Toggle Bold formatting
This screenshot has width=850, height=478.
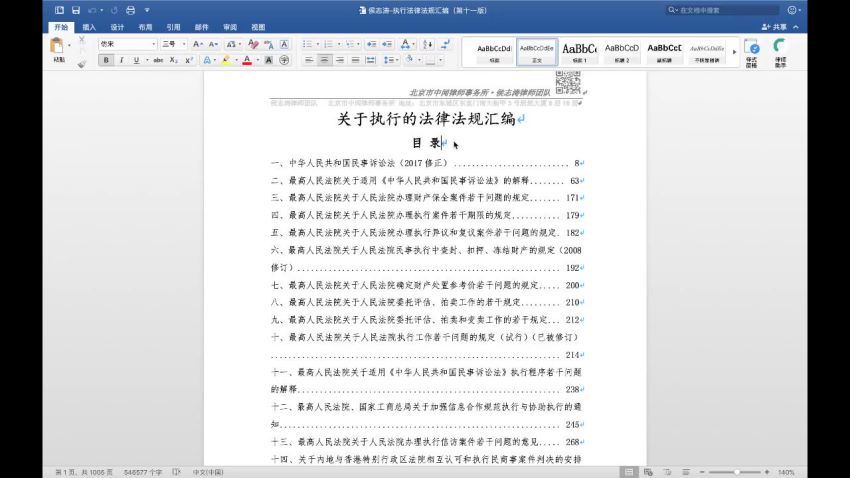click(x=106, y=60)
